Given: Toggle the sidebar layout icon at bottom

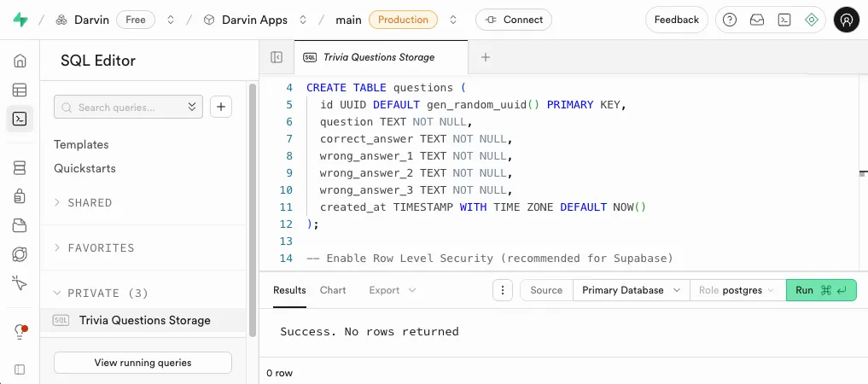Looking at the screenshot, I should pos(20,369).
